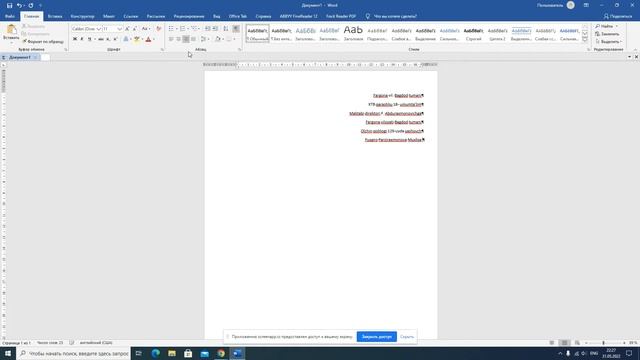
Task: Open the Файл tab
Action: coord(10,16)
